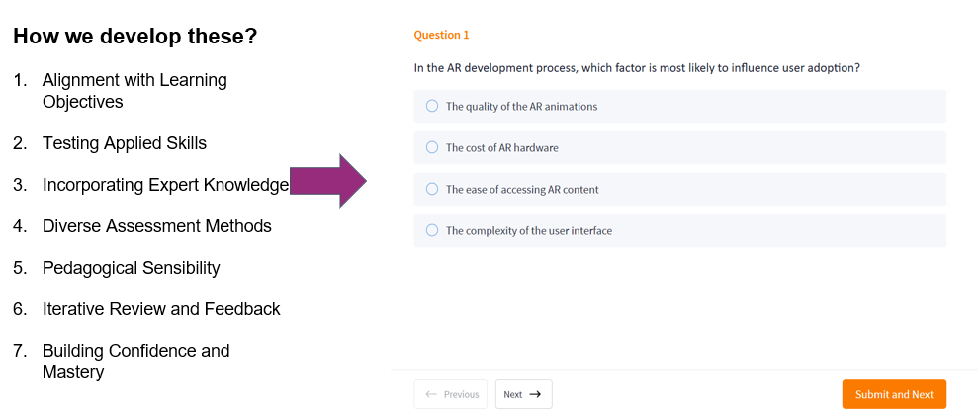The image size is (980, 420).
Task: Click 'Alignment with Learning Objectives' list item
Action: pyautogui.click(x=134, y=90)
